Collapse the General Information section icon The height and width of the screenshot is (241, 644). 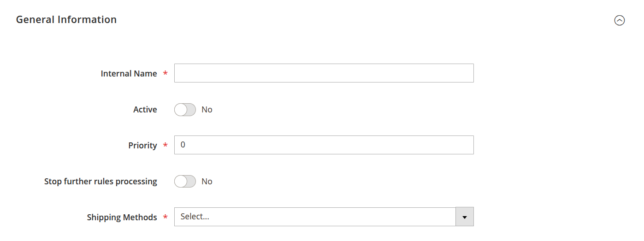point(620,20)
